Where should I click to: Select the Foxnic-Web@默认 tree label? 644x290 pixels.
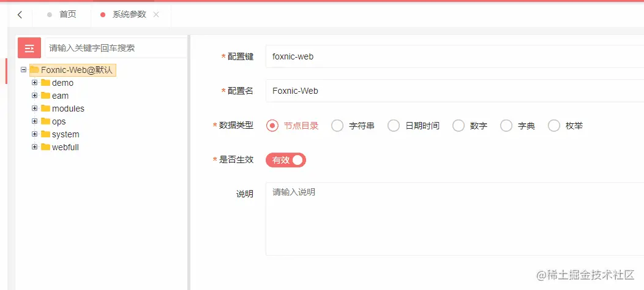[77, 70]
